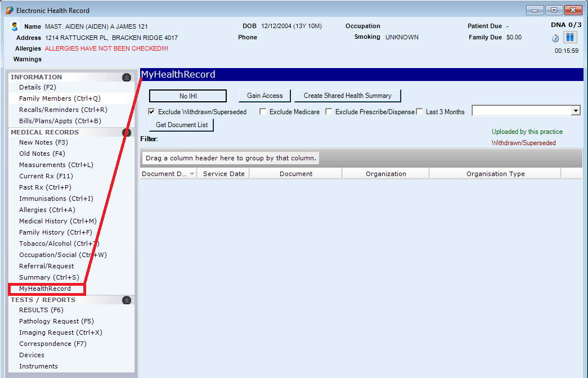588x378 pixels.
Task: Click patient name MAST. AIDEN (AIDEN) A JAMES 121
Action: point(96,26)
